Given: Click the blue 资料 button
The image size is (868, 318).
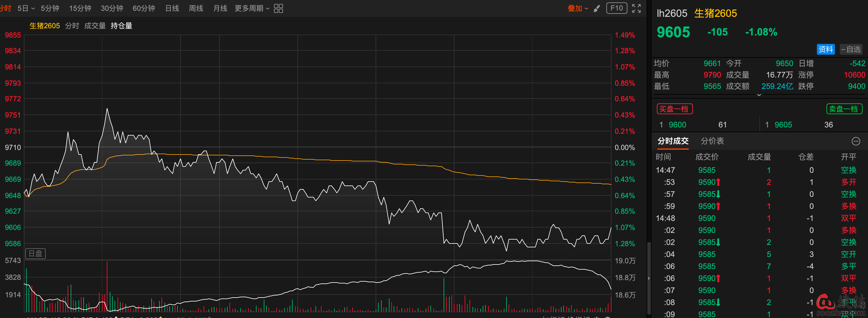Looking at the screenshot, I should (826, 49).
